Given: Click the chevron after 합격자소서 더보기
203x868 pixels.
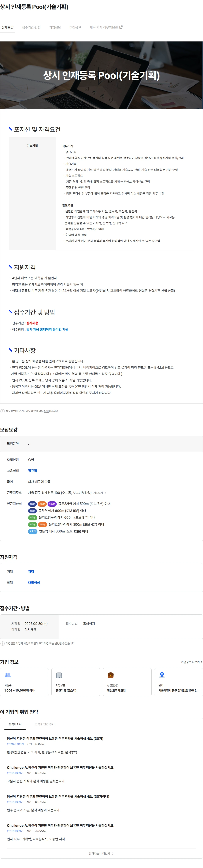Looking at the screenshot, I should (x=113, y=854).
